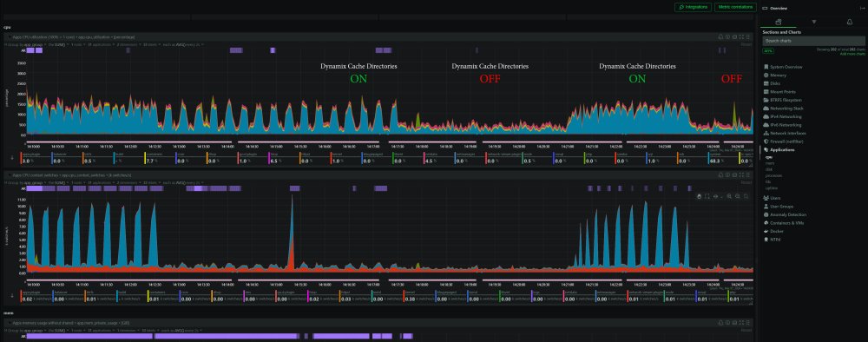Focus the Search charts field
The image size is (868, 342).
[x=814, y=41]
